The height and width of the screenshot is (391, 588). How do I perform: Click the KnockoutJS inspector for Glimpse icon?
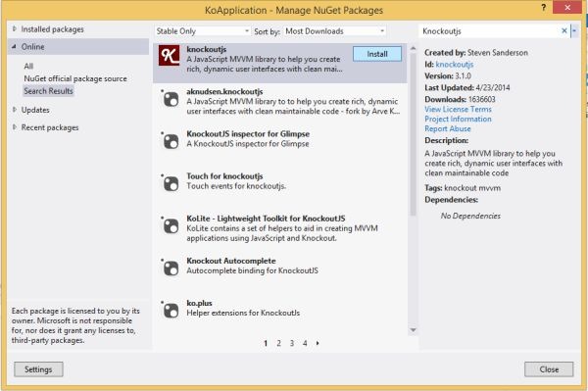tap(170, 142)
